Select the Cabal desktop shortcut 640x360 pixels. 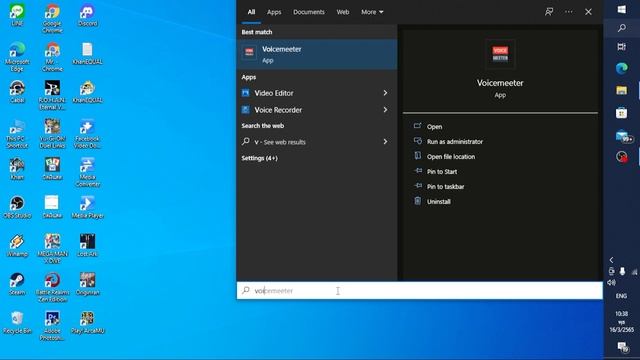(x=17, y=91)
